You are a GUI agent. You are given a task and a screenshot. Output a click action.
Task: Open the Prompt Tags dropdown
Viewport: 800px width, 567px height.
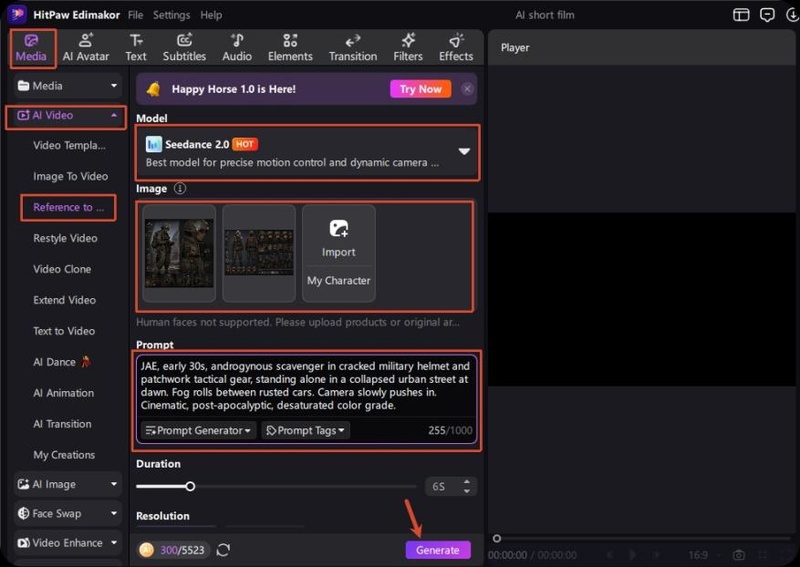(x=305, y=430)
